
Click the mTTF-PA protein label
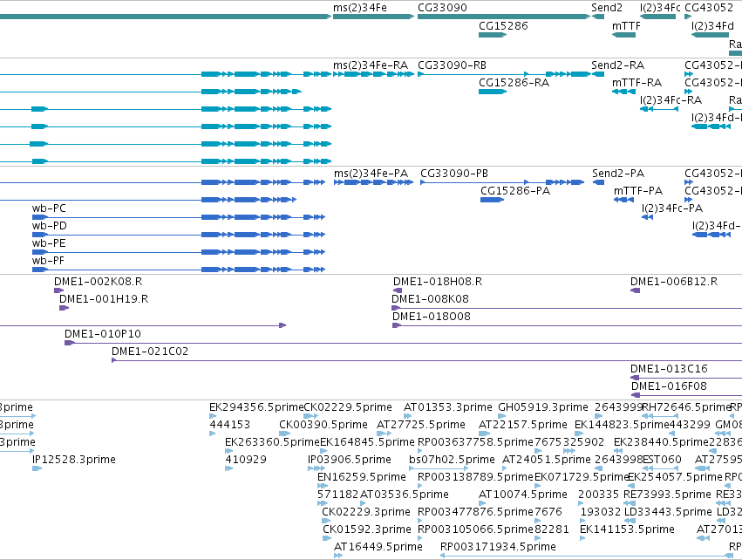pyautogui.click(x=638, y=191)
